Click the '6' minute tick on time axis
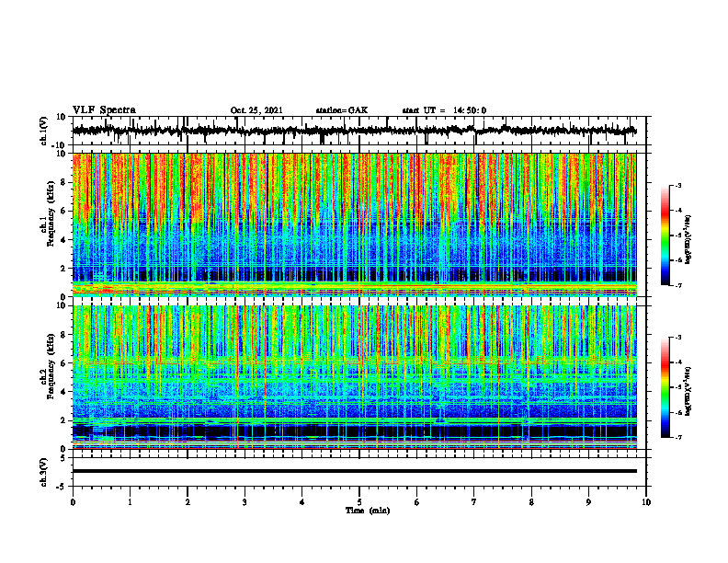The width and height of the screenshot is (728, 563). click(x=417, y=502)
